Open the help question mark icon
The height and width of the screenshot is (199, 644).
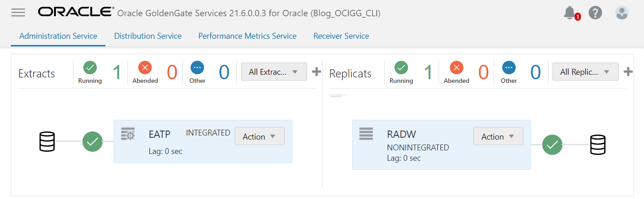[595, 13]
